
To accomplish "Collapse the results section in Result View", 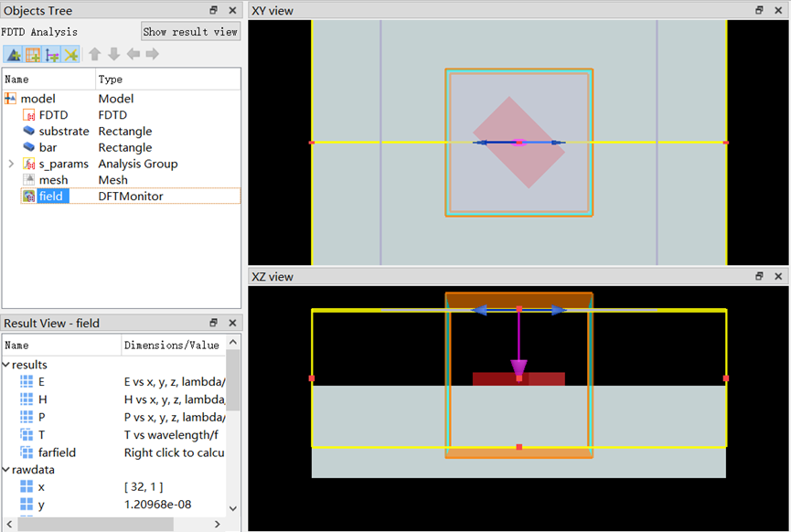I will pos(6,365).
